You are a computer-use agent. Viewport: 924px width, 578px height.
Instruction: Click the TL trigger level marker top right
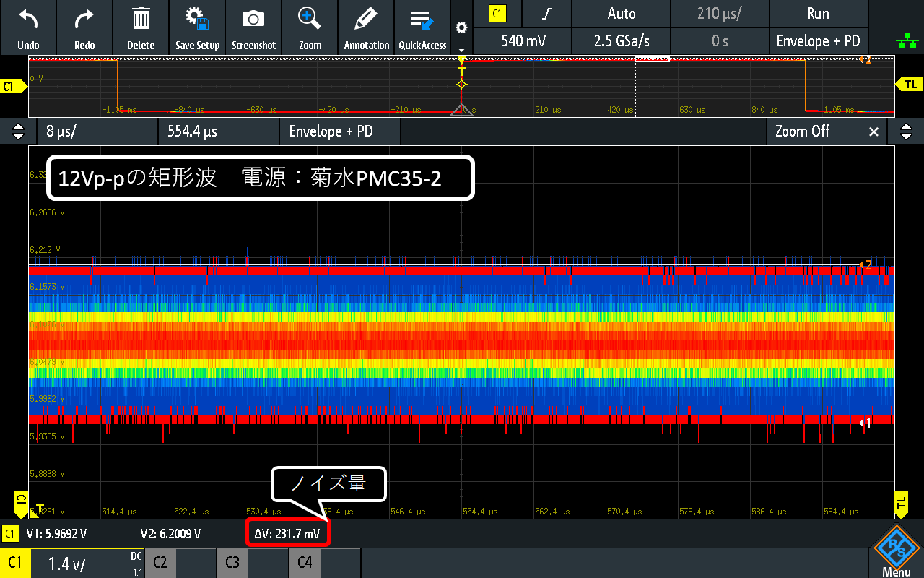click(x=908, y=85)
